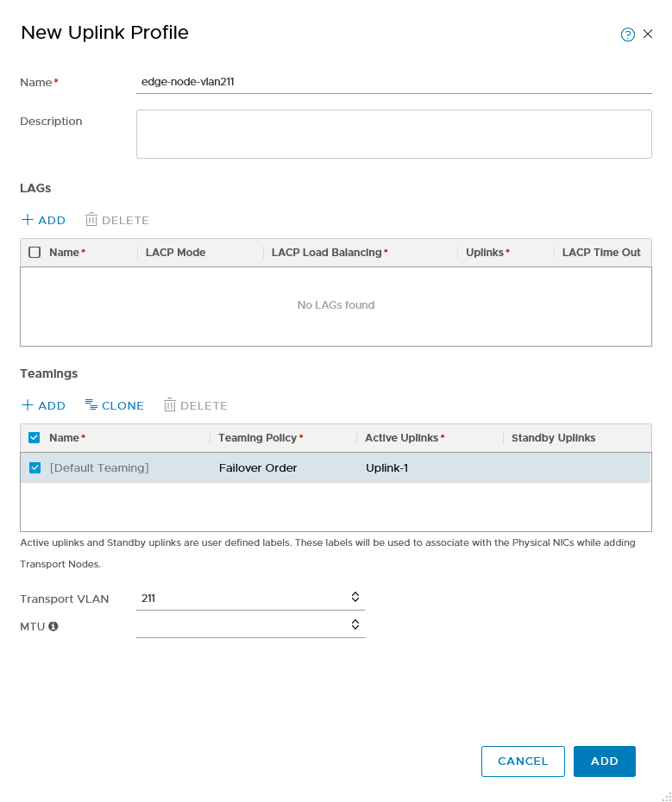Show MTU info tooltip icon
672x802 pixels.
53,626
